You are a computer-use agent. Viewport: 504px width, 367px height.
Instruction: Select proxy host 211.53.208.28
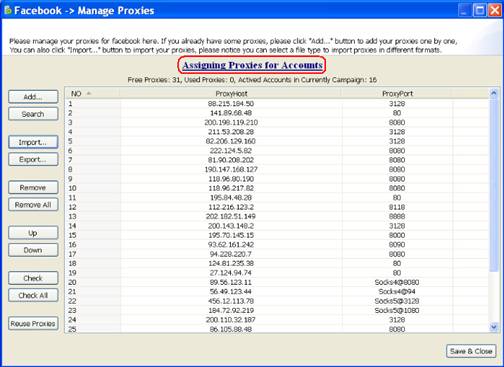(231, 132)
